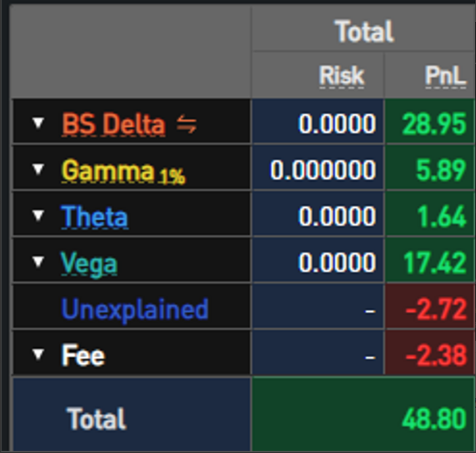Click the Total PnL value 48.80

tap(433, 419)
